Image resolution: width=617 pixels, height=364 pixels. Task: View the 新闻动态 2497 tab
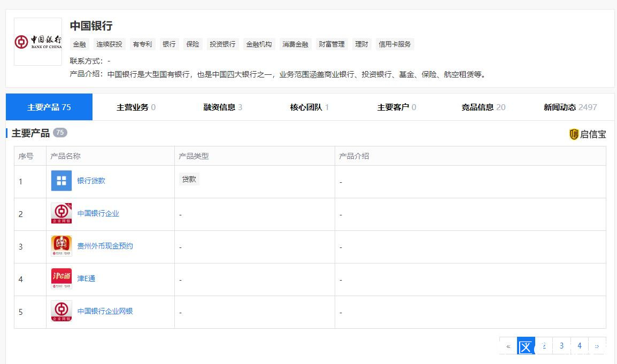click(x=570, y=107)
